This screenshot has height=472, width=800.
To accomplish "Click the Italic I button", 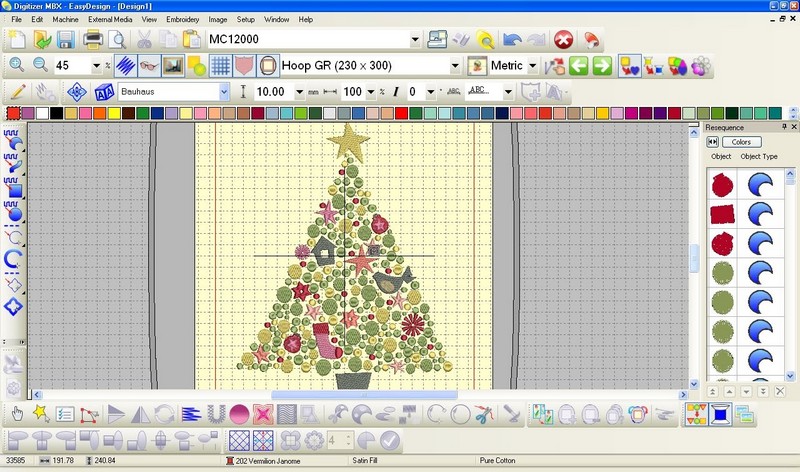I will click(396, 92).
